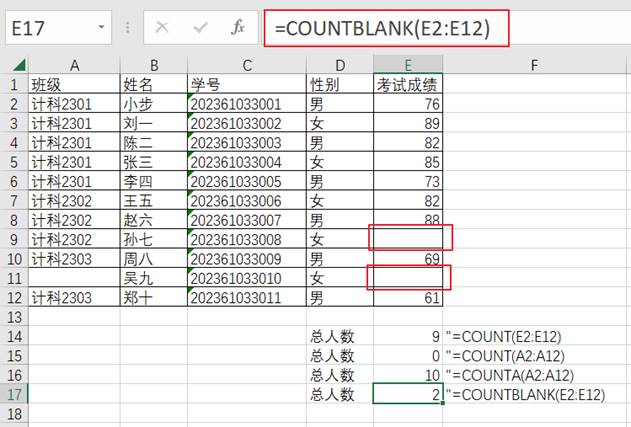
Task: Click the Enter checkmark icon in formula bar
Action: (200, 29)
